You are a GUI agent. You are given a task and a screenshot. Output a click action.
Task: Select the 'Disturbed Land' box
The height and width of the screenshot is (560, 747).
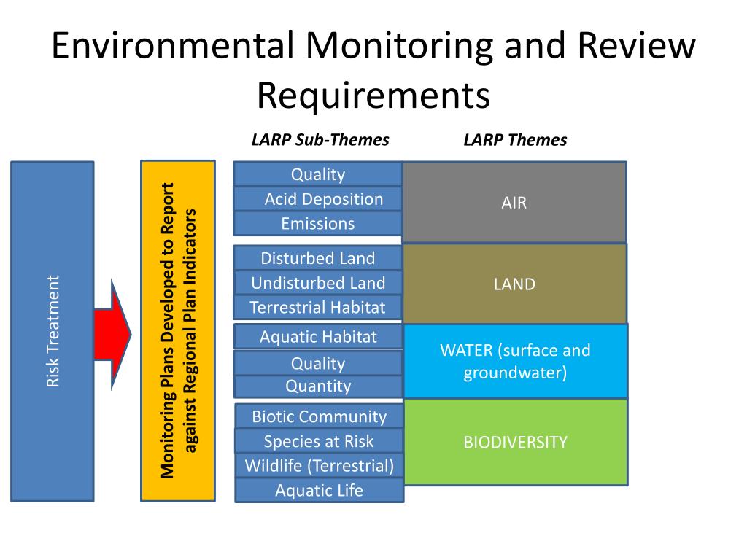(318, 258)
